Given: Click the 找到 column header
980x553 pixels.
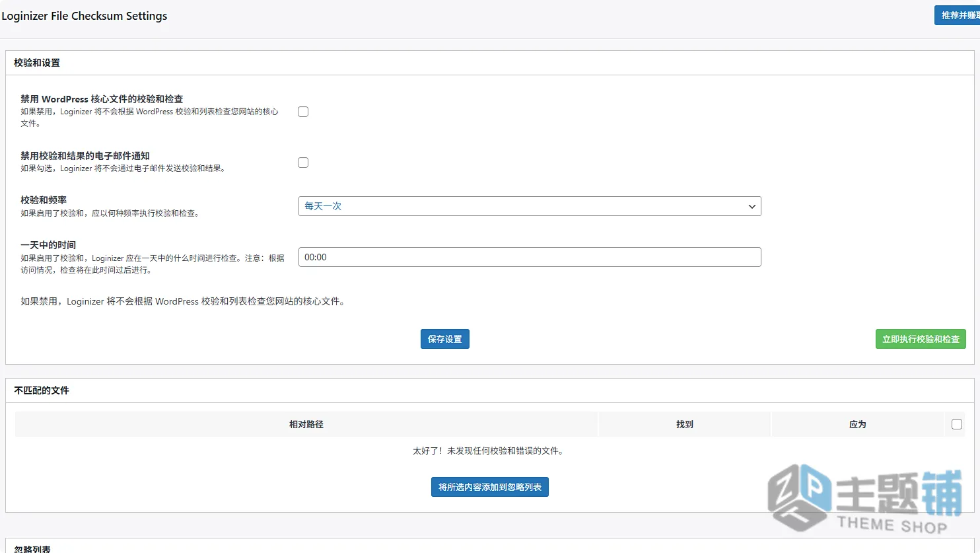Looking at the screenshot, I should click(685, 424).
